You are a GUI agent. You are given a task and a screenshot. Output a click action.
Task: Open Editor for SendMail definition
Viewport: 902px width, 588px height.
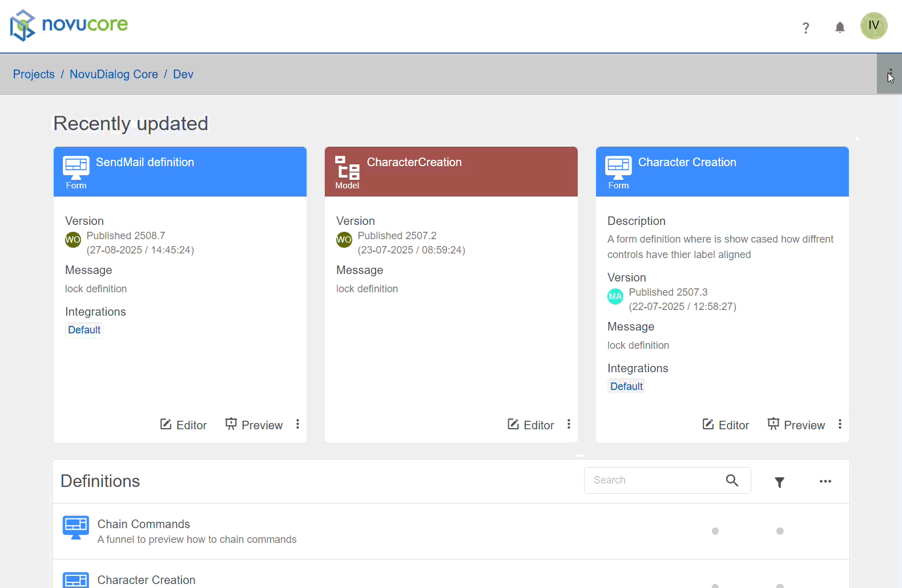183,425
